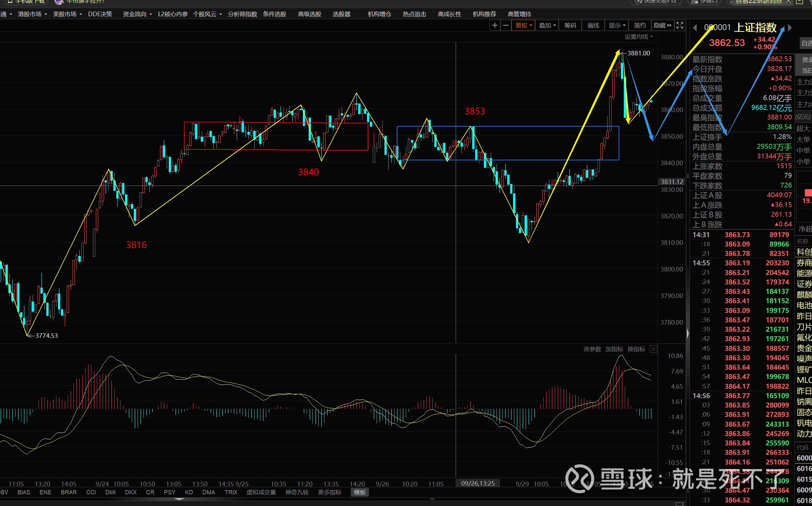812x506 pixels.
Task: Select the TRIX indicator tab
Action: [x=231, y=492]
